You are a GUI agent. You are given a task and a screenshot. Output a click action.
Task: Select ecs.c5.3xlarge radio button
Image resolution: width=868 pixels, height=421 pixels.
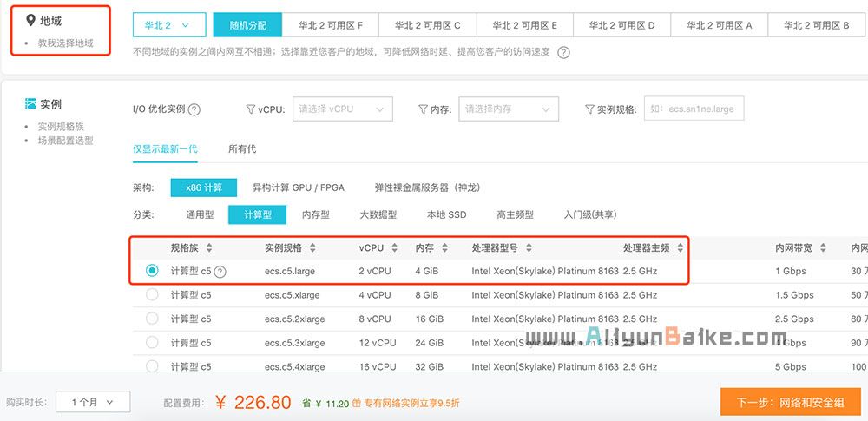152,342
